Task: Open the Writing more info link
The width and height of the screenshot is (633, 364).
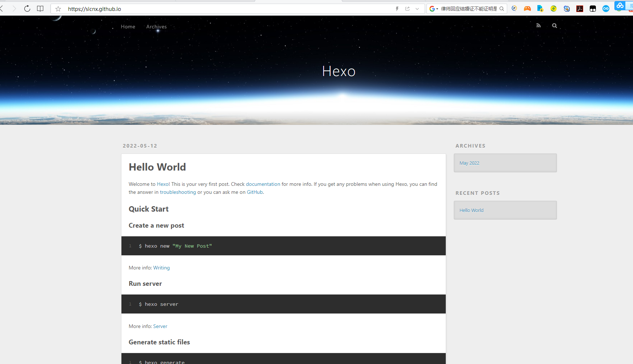Action: click(x=161, y=268)
